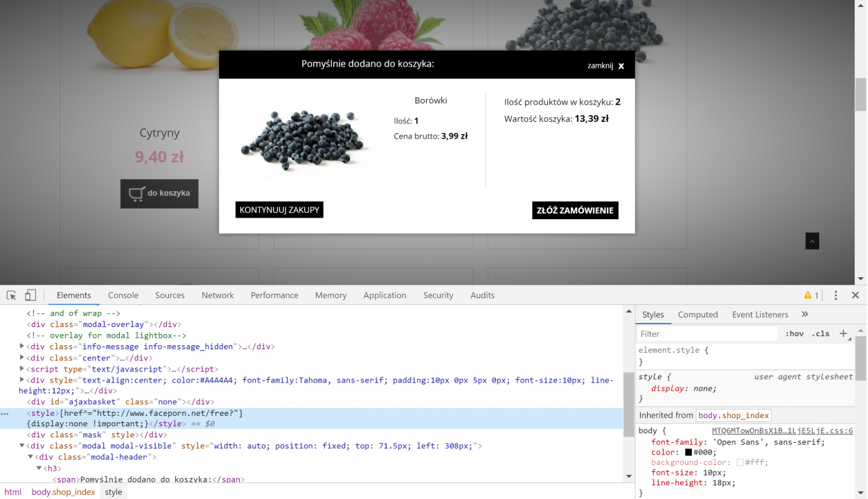Close the DevTools panel
Image resolution: width=868 pixels, height=499 pixels.
[x=855, y=295]
